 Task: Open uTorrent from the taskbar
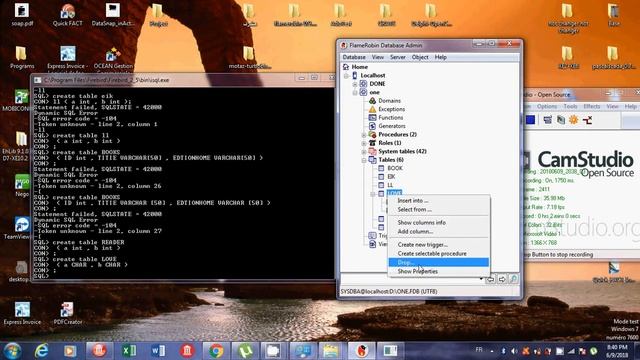click(245, 351)
